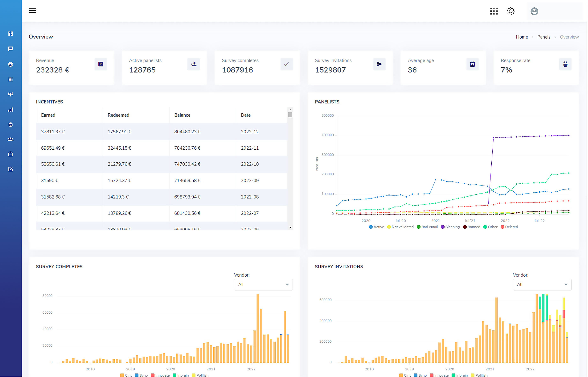Open dashboard icon in sidebar
Viewport: 588px width, 377px height.
click(x=10, y=34)
